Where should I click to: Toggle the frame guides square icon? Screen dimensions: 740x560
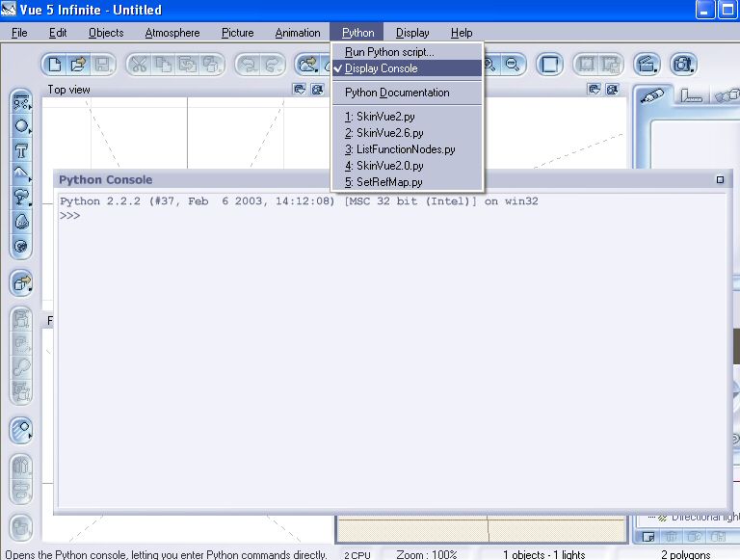pyautogui.click(x=550, y=65)
